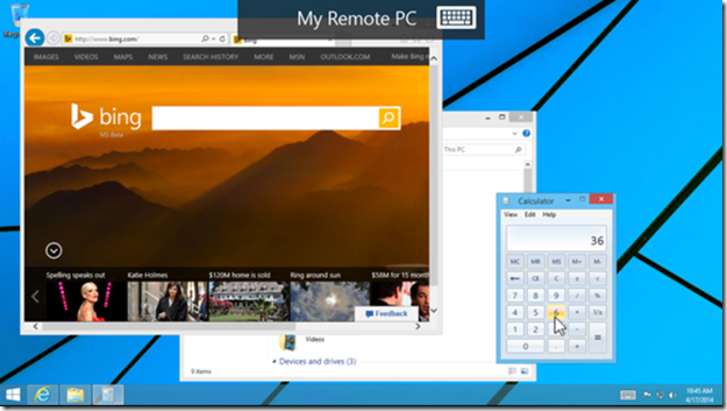This screenshot has height=411, width=727.
Task: Collapse the Devices and drives section
Action: [274, 361]
